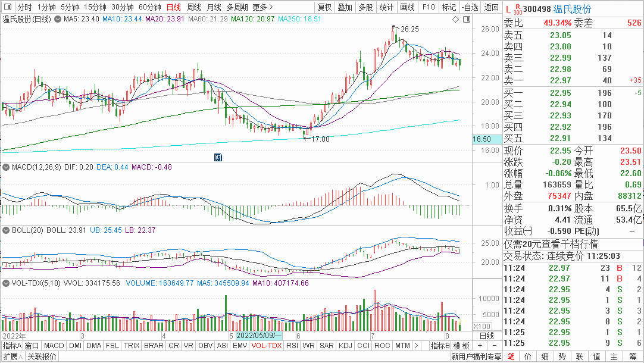Open the 日线 period selector below the price axis
This screenshot has height=363, width=644.
[x=487, y=336]
